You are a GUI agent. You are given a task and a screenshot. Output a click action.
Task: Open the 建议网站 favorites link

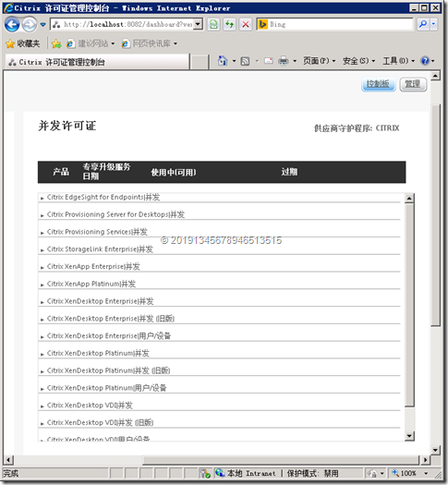point(91,43)
